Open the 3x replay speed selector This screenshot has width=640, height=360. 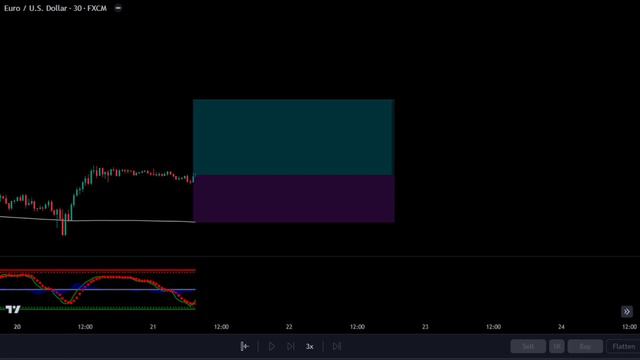pos(310,347)
